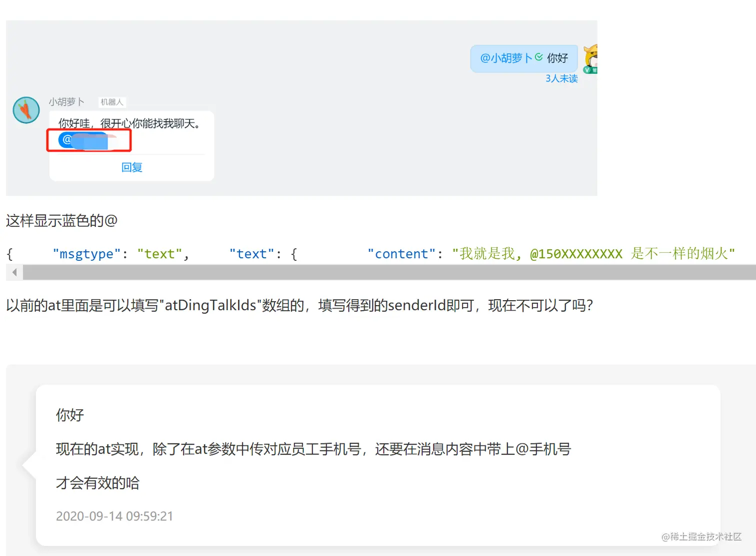Click the 机器人 badge next to robot name
756x556 pixels.
111,102
